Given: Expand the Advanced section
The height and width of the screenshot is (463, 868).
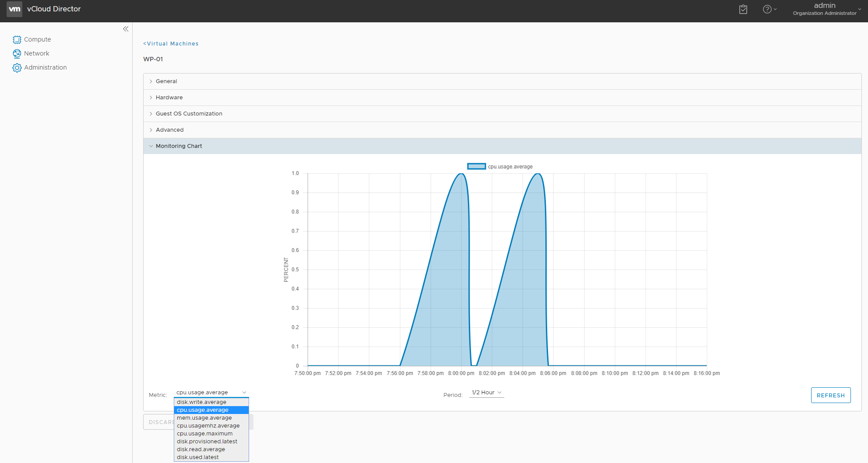Looking at the screenshot, I should coord(502,130).
